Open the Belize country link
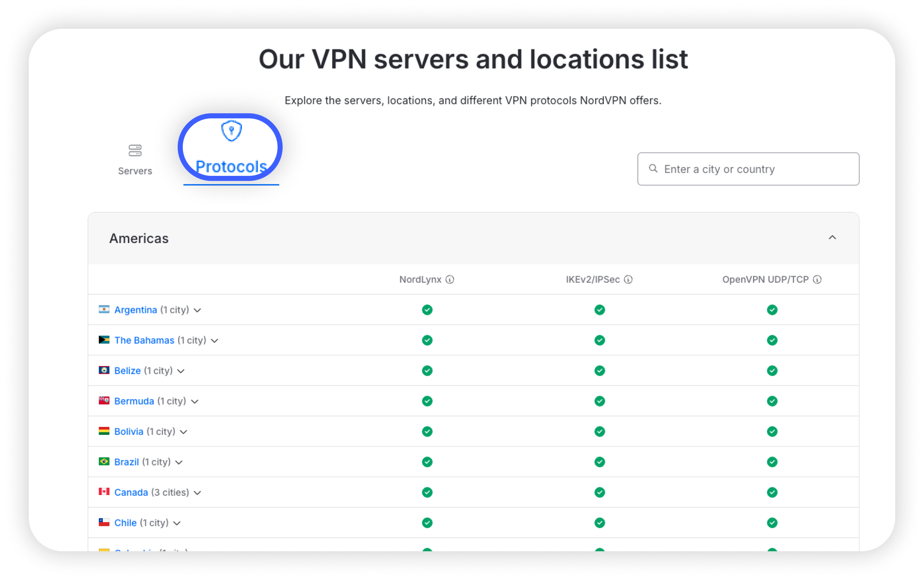 pyautogui.click(x=127, y=371)
